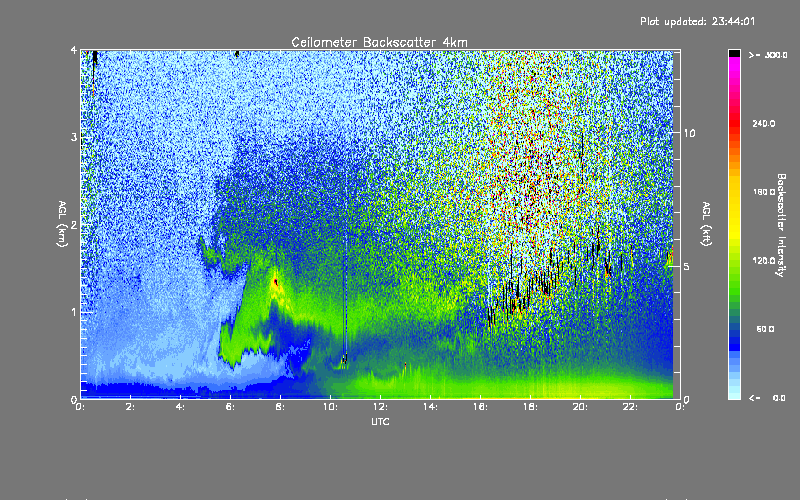Screen dimensions: 800x500
Task: Pick the black swatch atop the colorbar
Action: tap(734, 53)
